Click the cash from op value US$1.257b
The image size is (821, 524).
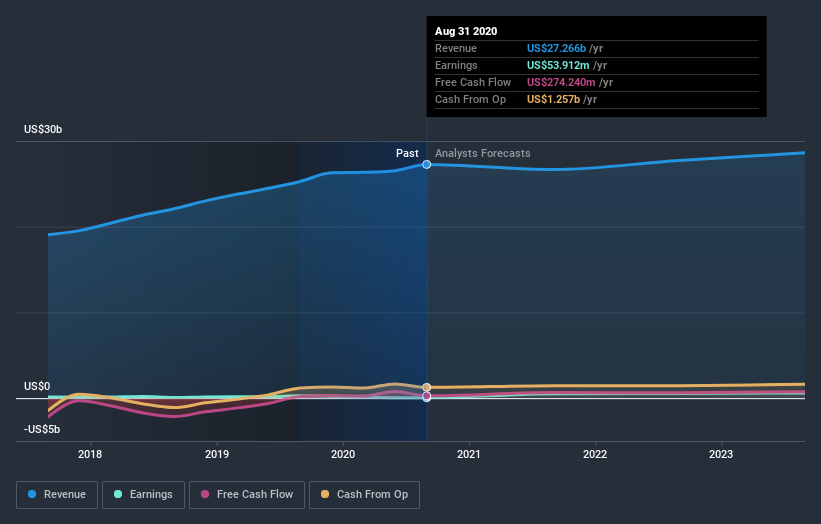point(553,99)
